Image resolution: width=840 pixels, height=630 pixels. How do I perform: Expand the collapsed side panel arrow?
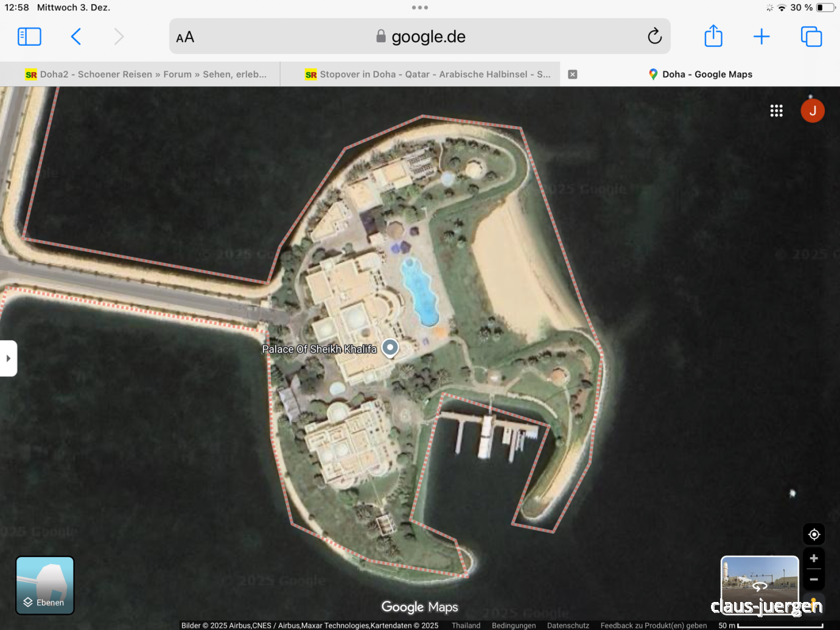[9, 359]
